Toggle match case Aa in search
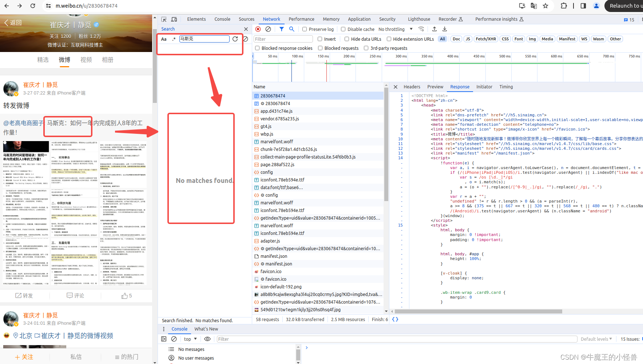 (164, 39)
